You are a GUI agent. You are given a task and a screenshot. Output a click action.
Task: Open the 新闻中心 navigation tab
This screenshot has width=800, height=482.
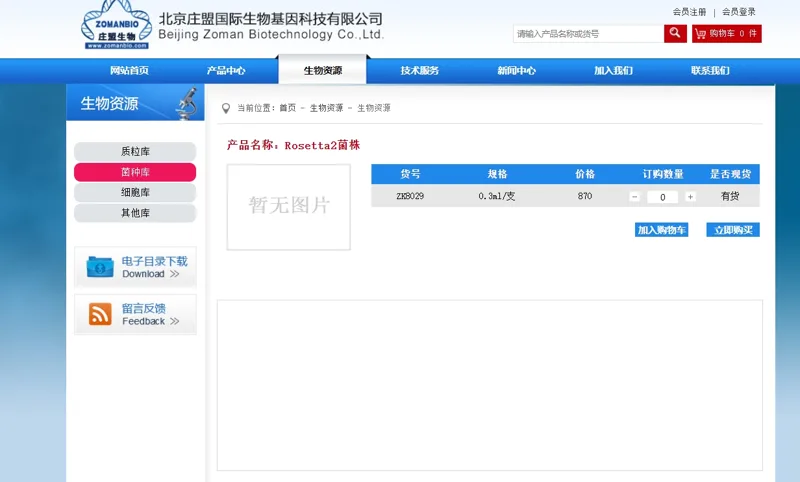[516, 70]
